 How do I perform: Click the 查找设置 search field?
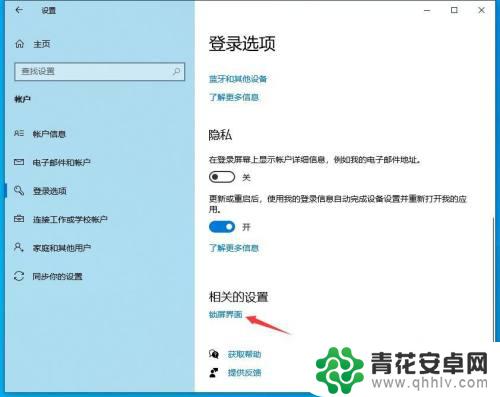coord(99,71)
